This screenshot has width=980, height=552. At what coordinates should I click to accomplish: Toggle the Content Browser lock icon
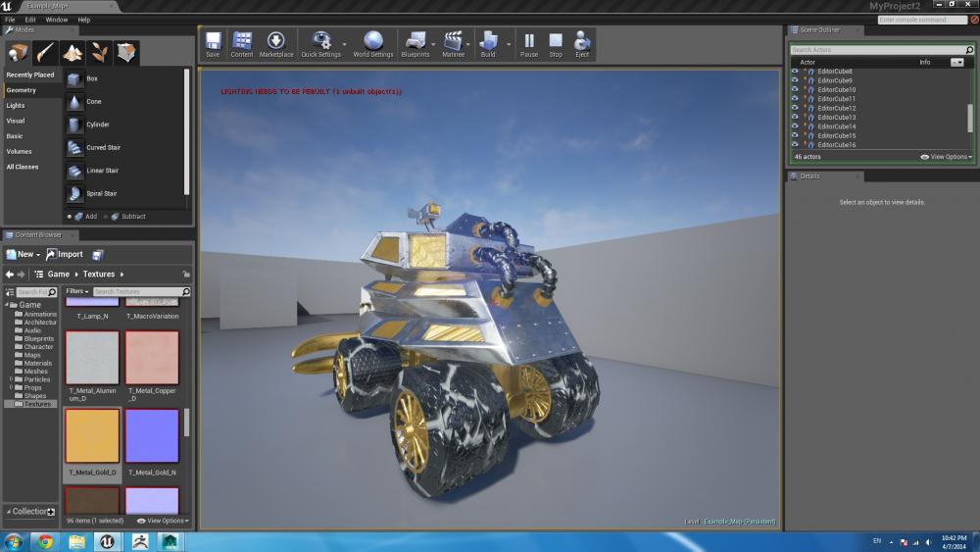click(185, 275)
